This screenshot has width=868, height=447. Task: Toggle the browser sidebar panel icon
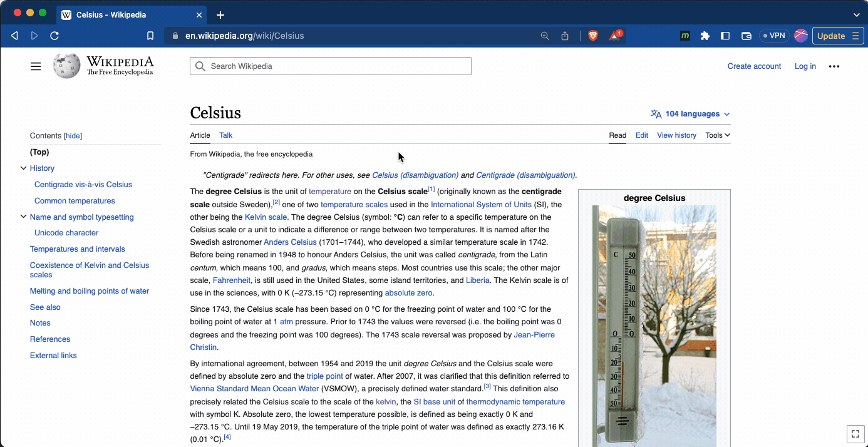[x=725, y=36]
